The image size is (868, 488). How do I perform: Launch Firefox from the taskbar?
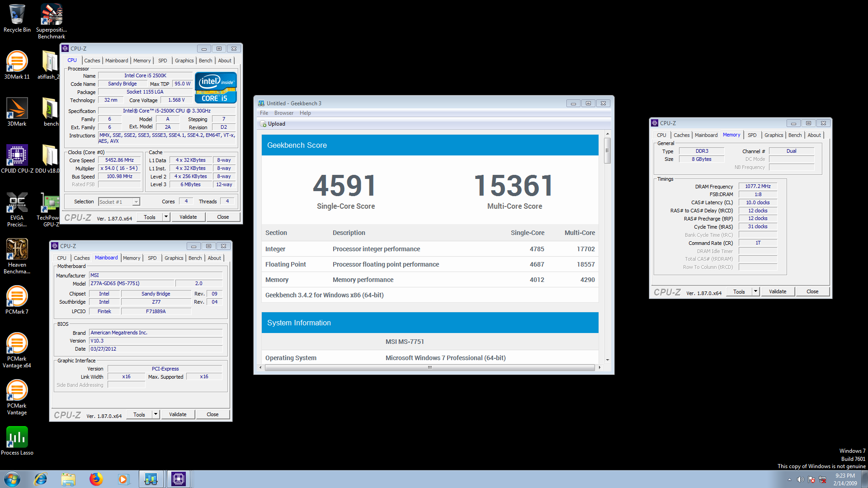tap(96, 479)
